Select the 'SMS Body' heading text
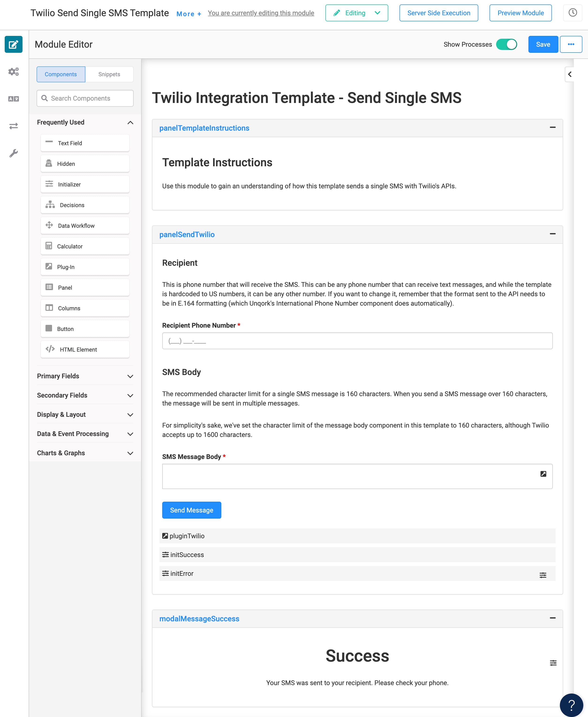This screenshot has height=717, width=588. click(181, 372)
